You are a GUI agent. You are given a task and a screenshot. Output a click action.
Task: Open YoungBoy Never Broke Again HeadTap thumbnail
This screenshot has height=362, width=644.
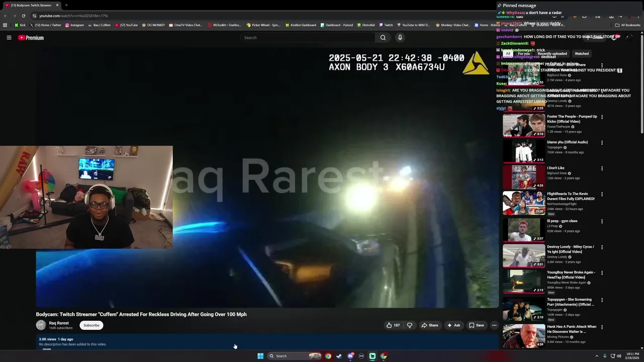coord(524,282)
